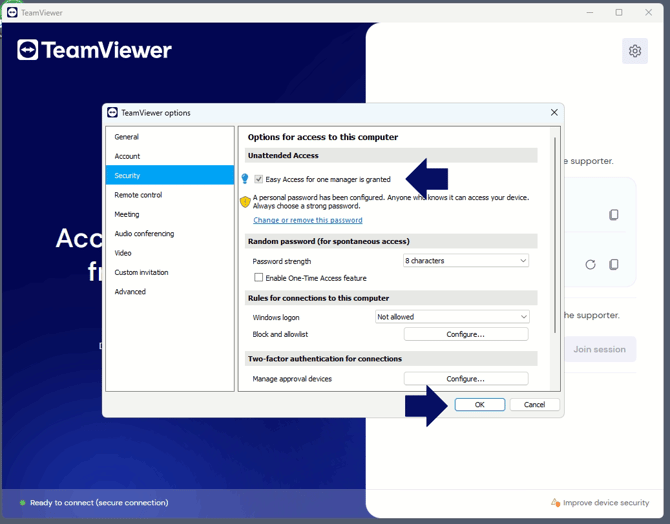
Task: Click TeamViewer options dialog title icon
Action: pyautogui.click(x=112, y=112)
